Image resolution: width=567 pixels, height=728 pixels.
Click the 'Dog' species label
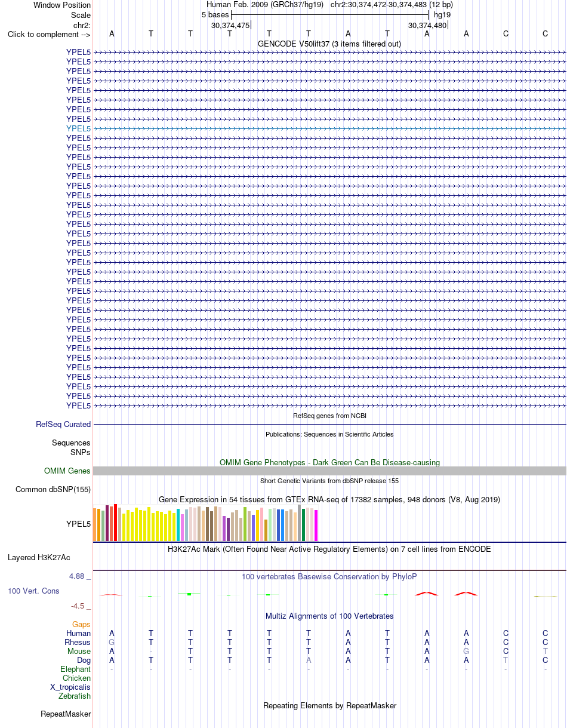[x=84, y=661]
